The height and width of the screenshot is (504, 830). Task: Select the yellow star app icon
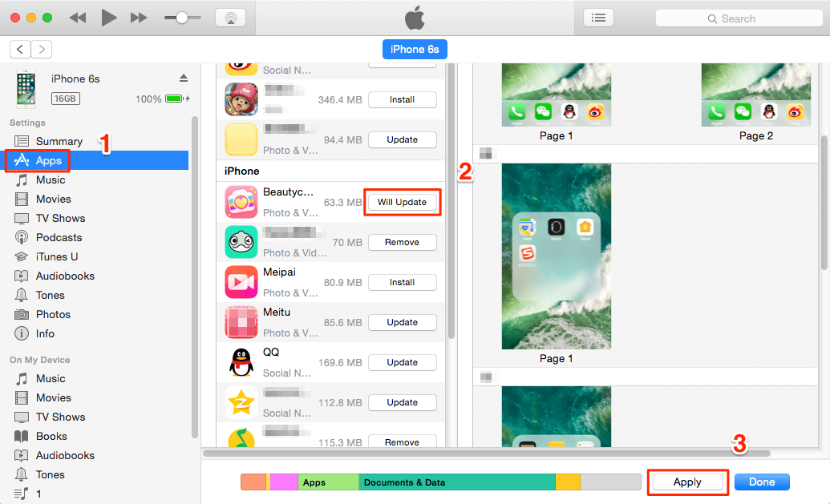[241, 402]
